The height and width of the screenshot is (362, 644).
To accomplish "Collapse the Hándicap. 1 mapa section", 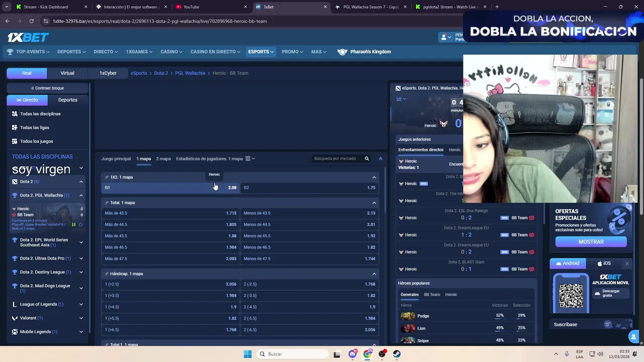I will (374, 274).
